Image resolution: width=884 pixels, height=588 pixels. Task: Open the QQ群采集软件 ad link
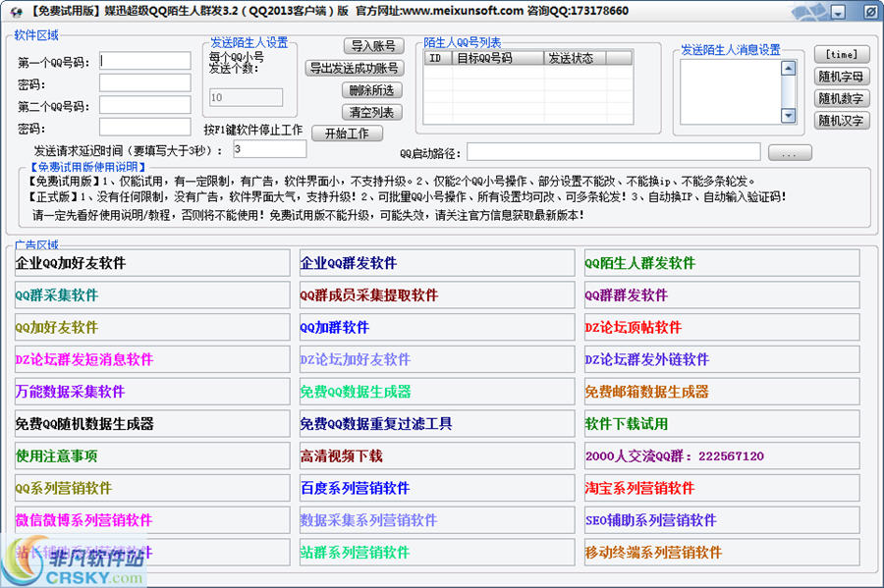pos(152,295)
